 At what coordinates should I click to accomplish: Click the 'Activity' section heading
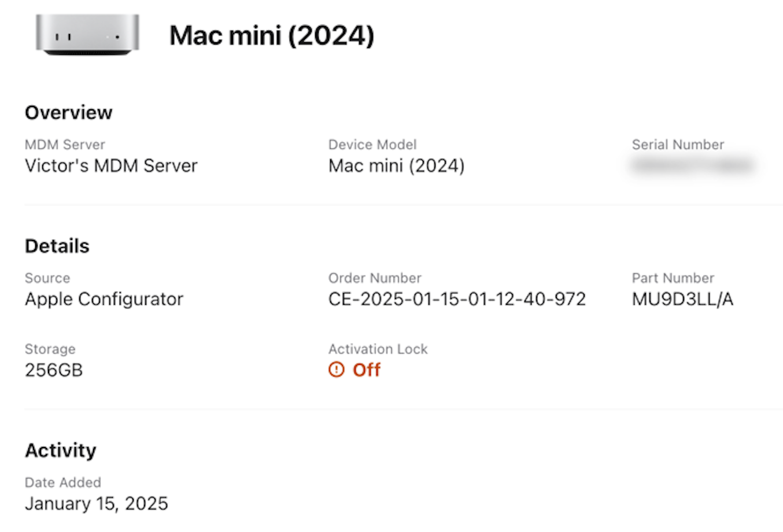tap(60, 450)
